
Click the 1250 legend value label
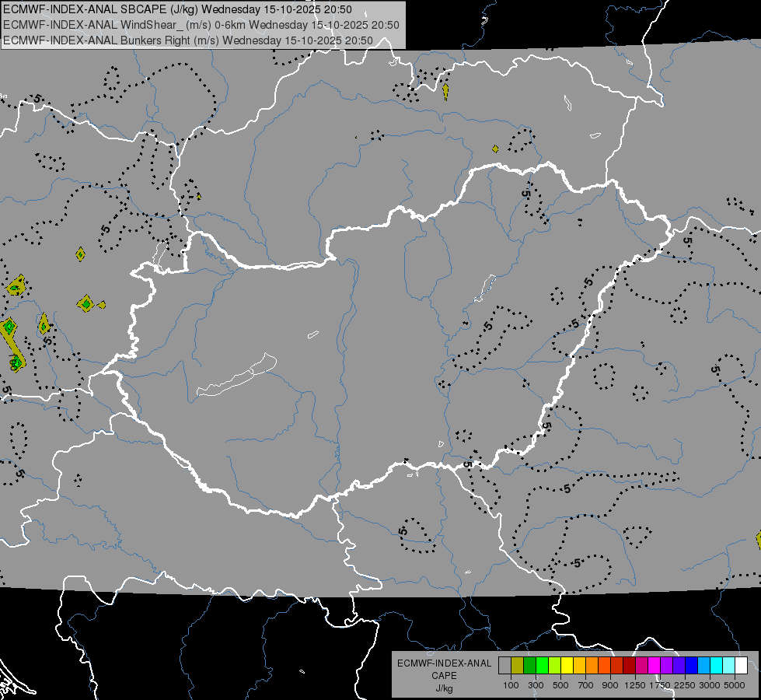pos(635,685)
